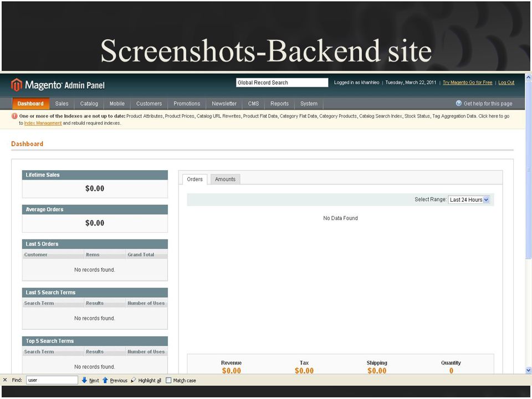Click the Tax $0.00 value
The height and width of the screenshot is (399, 532).
[304, 371]
